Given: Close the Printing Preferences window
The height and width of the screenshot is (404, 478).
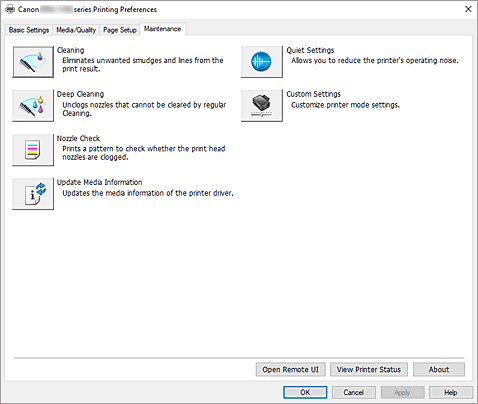Looking at the screenshot, I should (468, 9).
